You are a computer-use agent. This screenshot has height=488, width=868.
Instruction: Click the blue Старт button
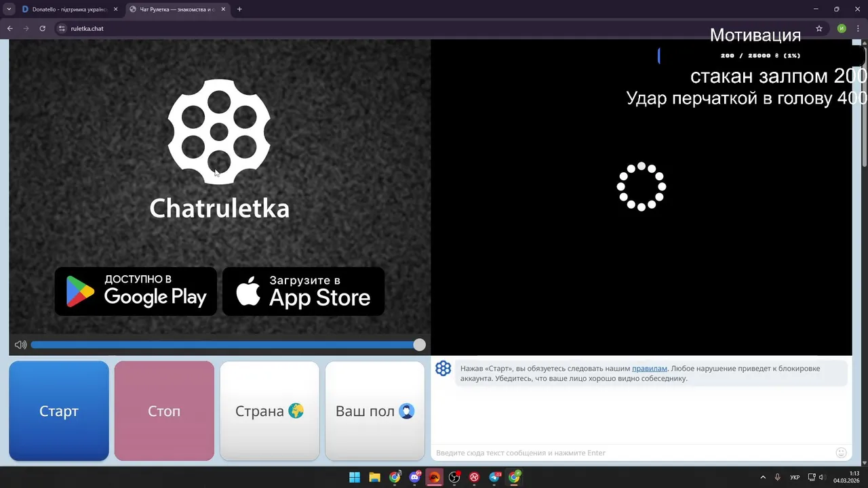(59, 411)
